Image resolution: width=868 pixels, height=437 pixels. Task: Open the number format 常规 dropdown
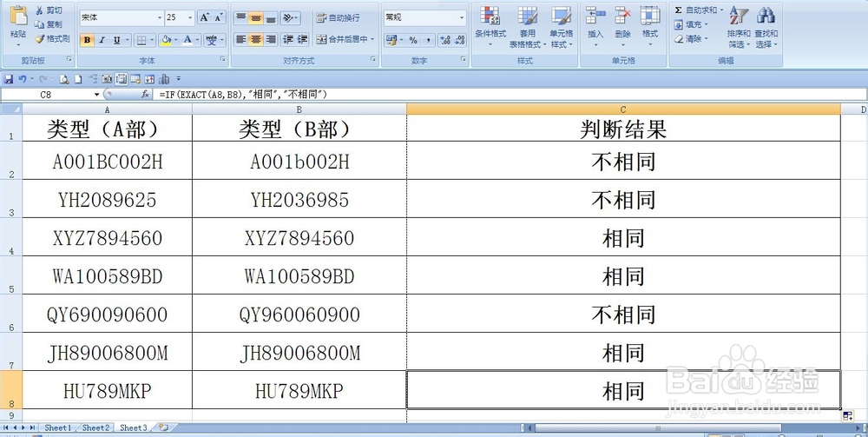pyautogui.click(x=462, y=17)
